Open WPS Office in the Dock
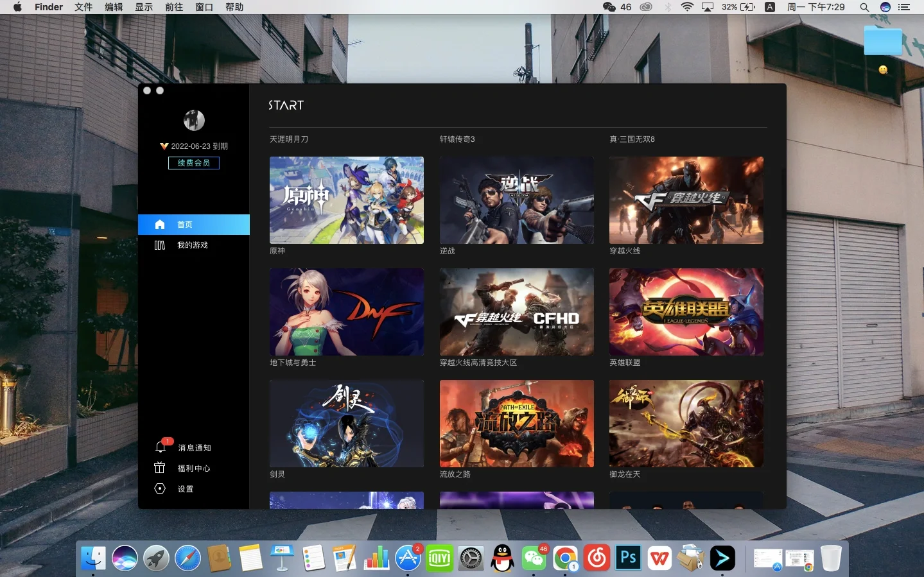This screenshot has width=924, height=577. [659, 558]
